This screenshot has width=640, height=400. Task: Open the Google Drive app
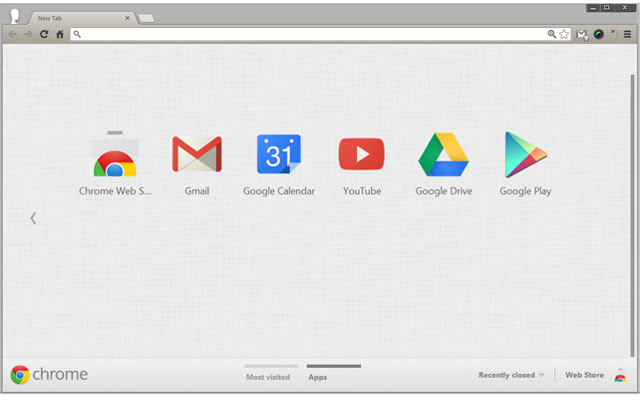point(444,154)
